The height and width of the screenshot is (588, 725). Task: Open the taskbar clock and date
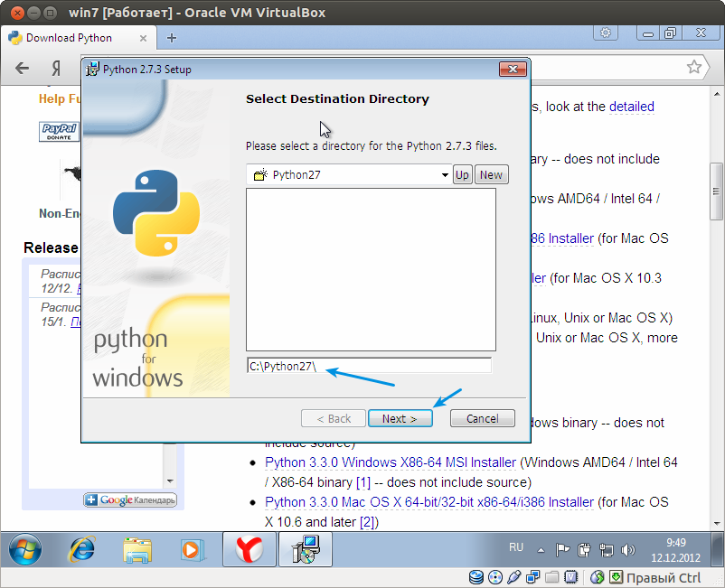click(675, 550)
